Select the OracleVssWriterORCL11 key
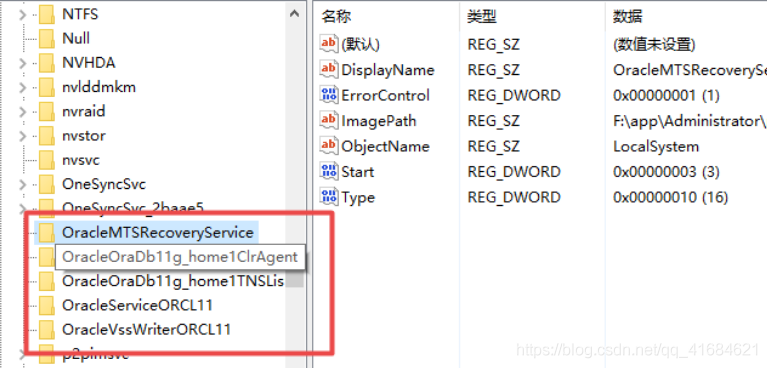The image size is (767, 368). coord(146,329)
